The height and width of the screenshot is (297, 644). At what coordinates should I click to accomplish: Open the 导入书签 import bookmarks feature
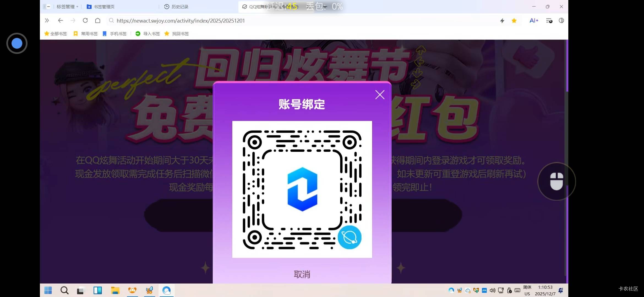148,34
